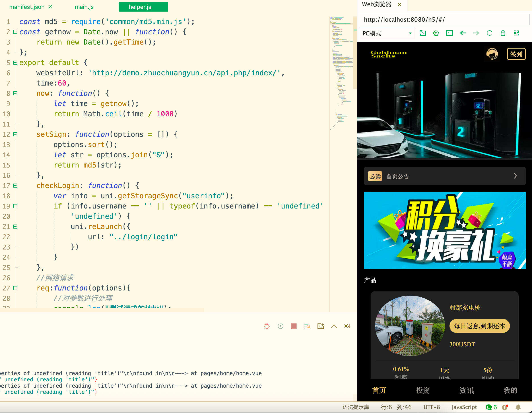Switch to the manifest.json tab

click(x=27, y=7)
